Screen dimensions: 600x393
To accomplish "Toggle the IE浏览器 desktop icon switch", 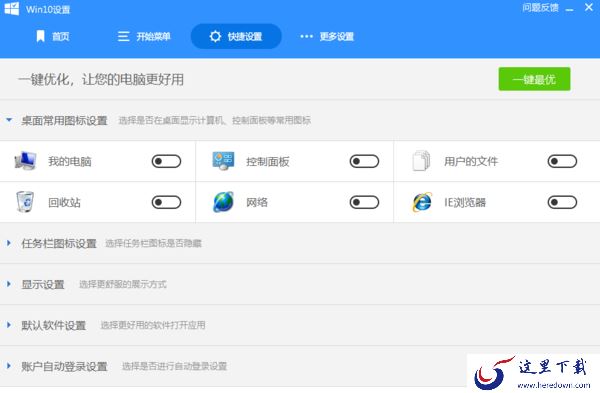I will [x=562, y=202].
